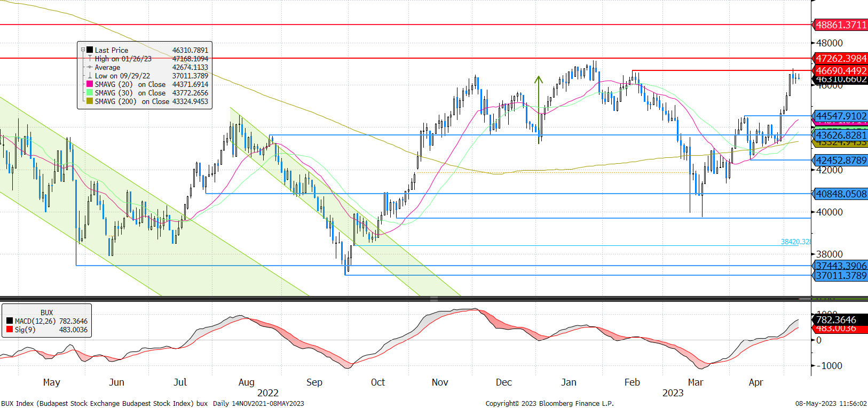
Task: Click the 48000 price axis tick
Action: [x=830, y=43]
